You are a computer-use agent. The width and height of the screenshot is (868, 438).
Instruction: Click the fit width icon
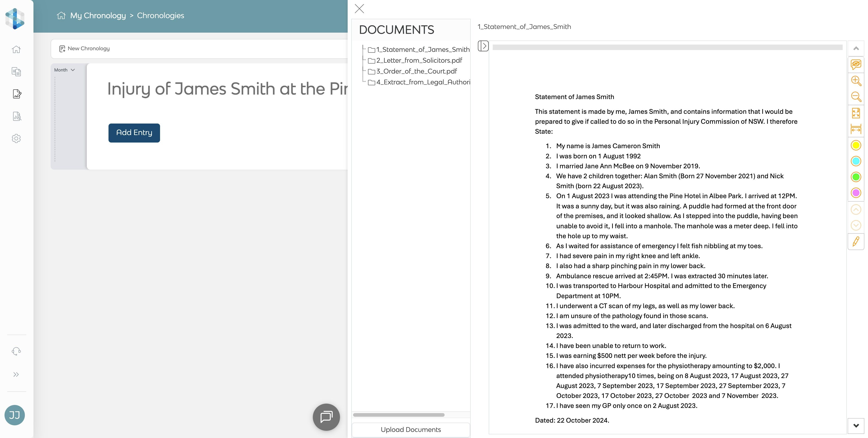coord(856,129)
